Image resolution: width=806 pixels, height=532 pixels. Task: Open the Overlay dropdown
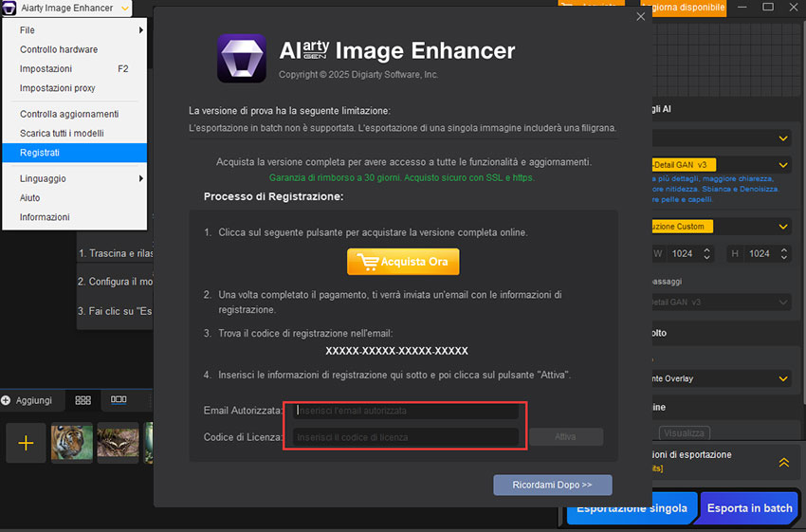point(722,378)
